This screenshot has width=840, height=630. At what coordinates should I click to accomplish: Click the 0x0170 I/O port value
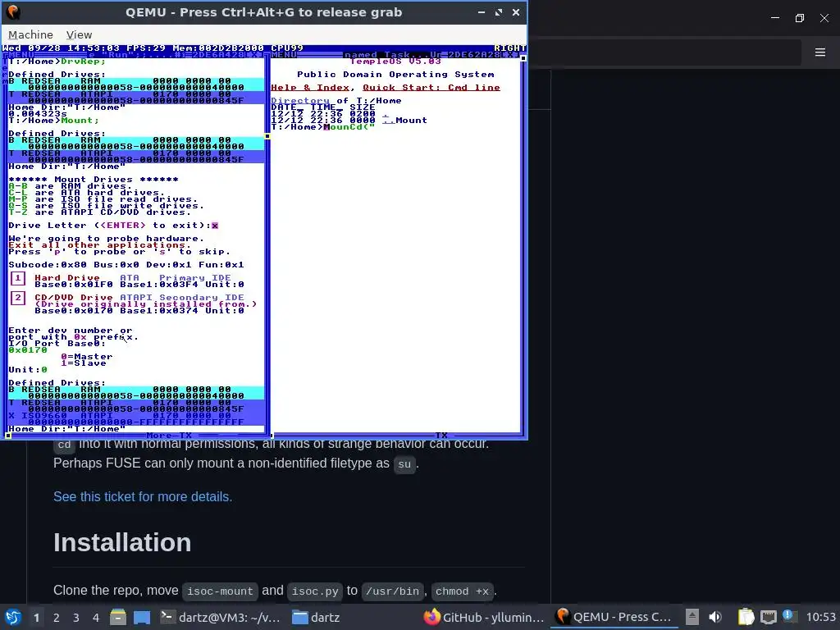coord(28,349)
